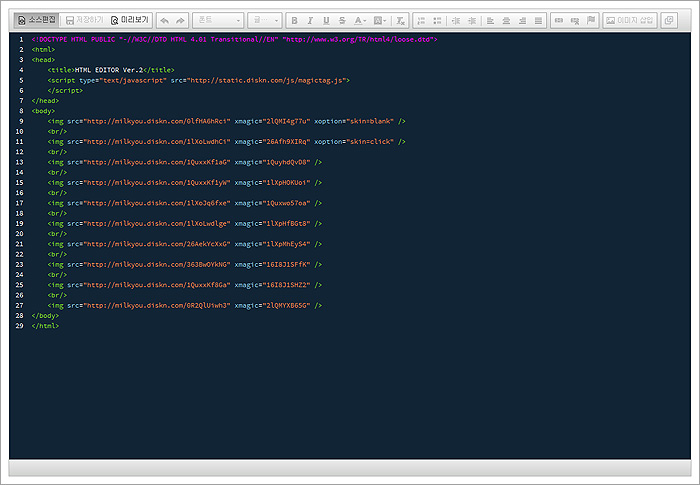
Task: Justify the text
Action: (x=538, y=21)
